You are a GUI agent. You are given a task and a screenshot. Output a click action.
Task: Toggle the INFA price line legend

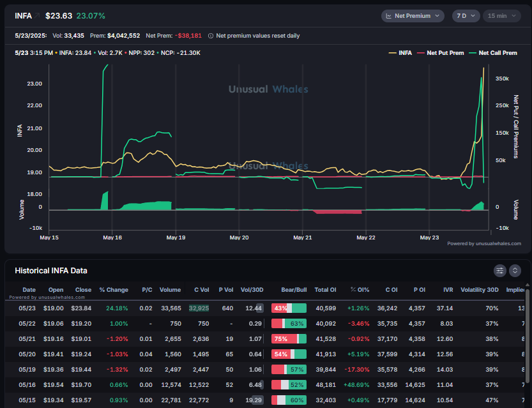pos(400,53)
